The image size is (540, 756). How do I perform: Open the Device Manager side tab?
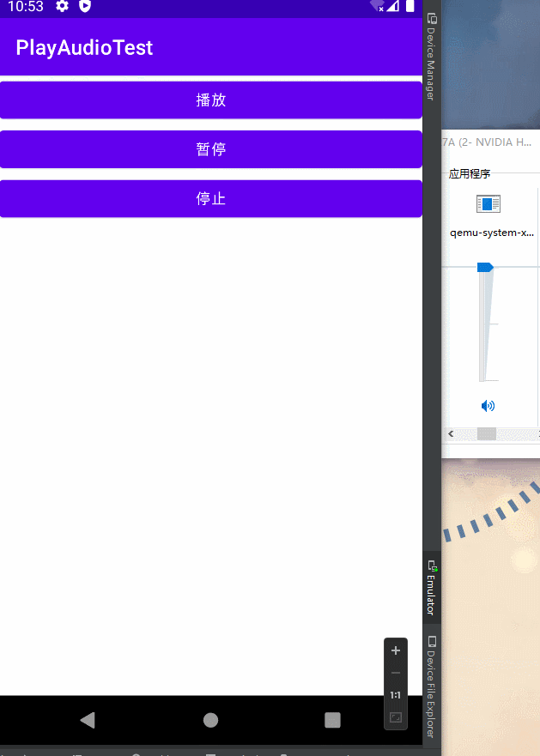click(432, 57)
